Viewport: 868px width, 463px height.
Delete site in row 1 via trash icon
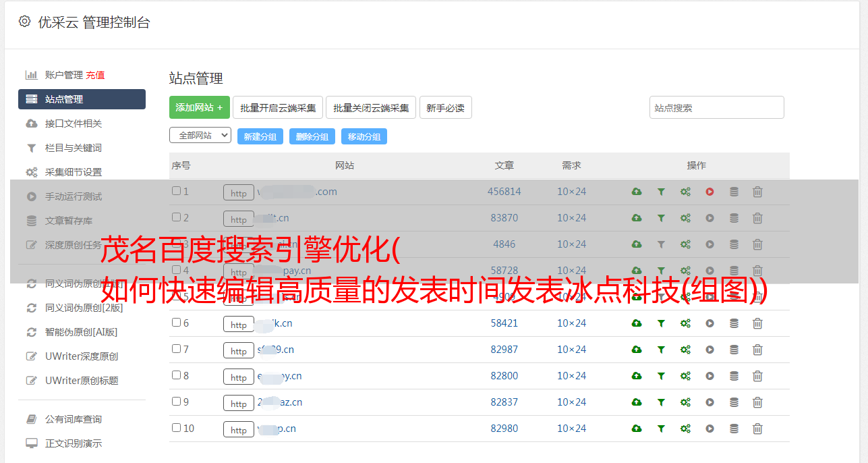coord(757,192)
